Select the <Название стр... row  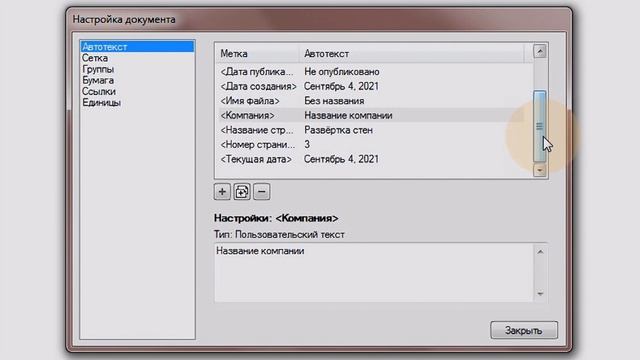(371, 130)
